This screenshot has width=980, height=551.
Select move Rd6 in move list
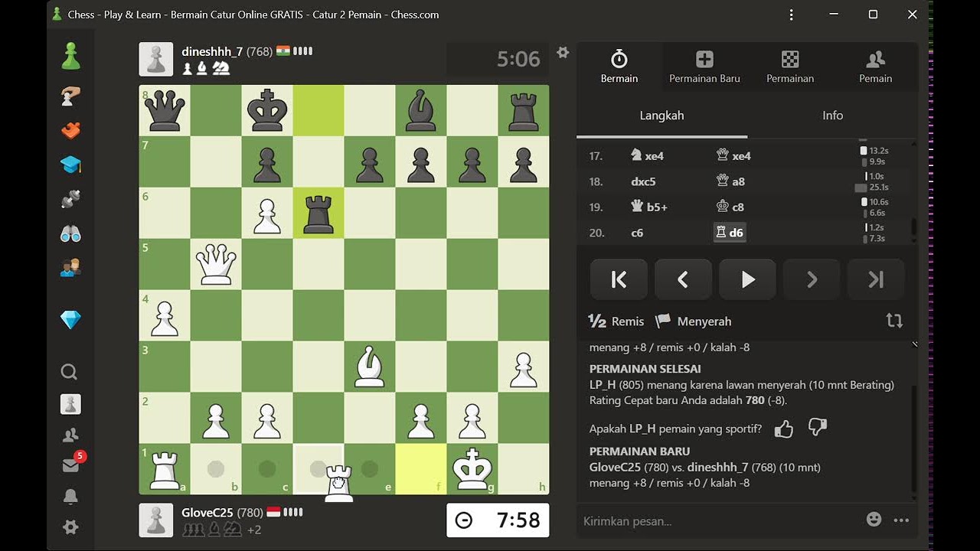point(729,233)
